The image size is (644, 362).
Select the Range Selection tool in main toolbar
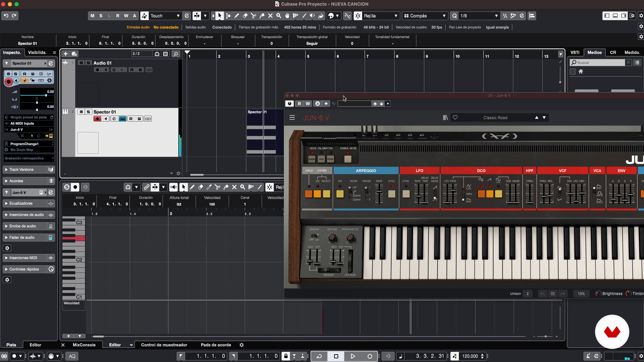(x=228, y=16)
